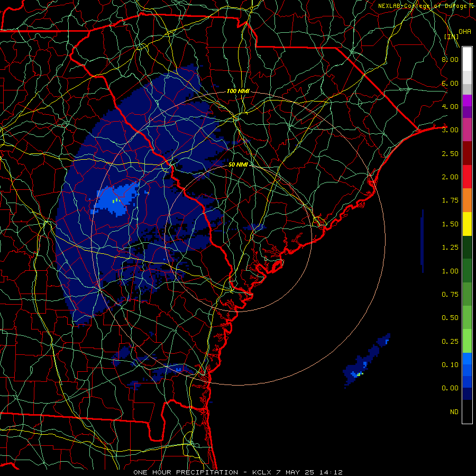Pick the dark purple legend segment
The width and height of the screenshot is (476, 476).
pos(467,112)
